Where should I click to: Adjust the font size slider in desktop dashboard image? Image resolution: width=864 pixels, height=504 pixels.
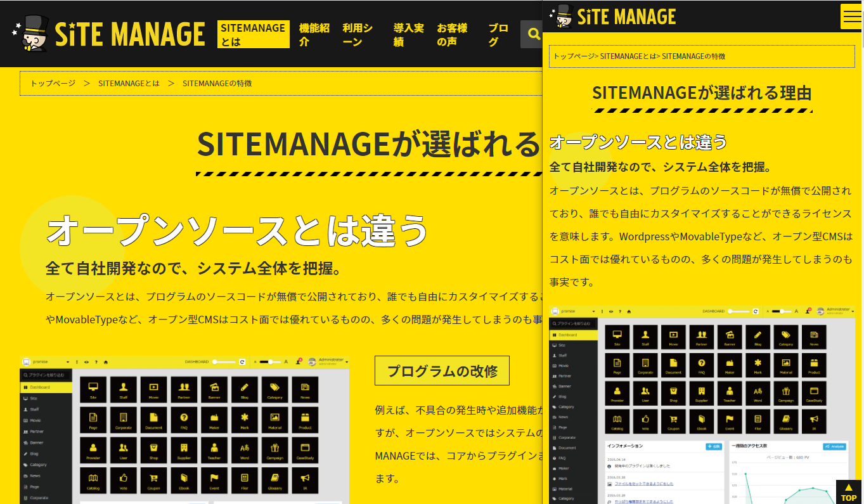pos(270,362)
